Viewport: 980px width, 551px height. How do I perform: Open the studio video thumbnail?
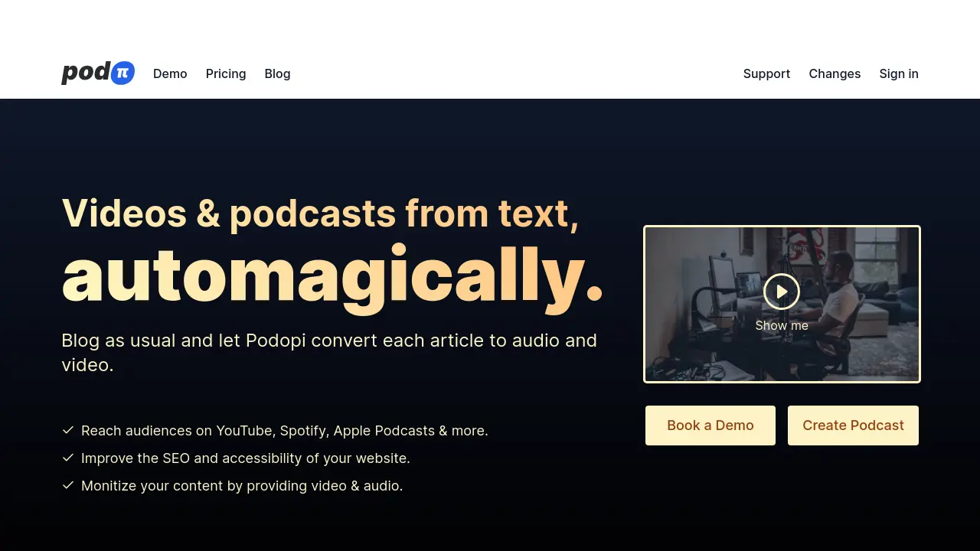coord(782,304)
